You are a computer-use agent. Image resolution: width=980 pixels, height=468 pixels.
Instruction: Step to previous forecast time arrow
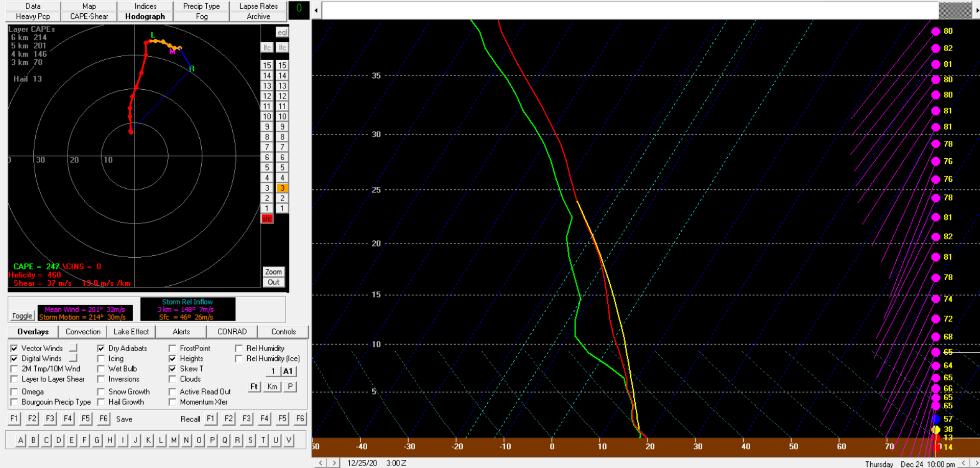click(320, 463)
